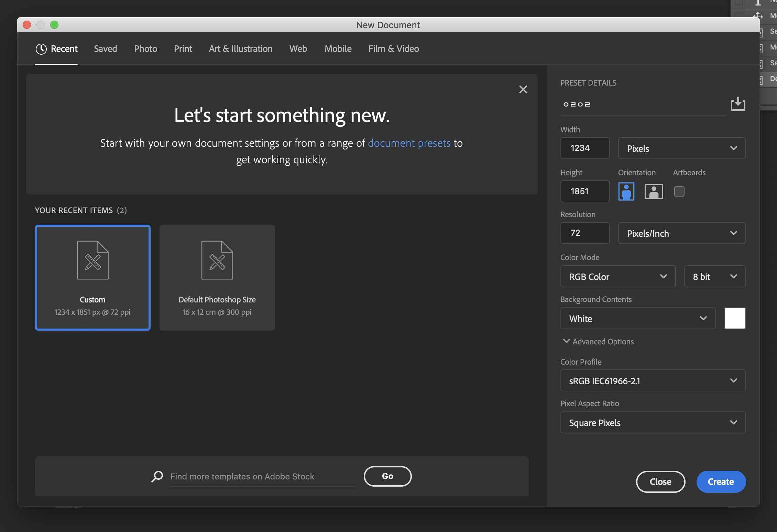Select landscape orientation icon
777x532 pixels.
pos(654,191)
